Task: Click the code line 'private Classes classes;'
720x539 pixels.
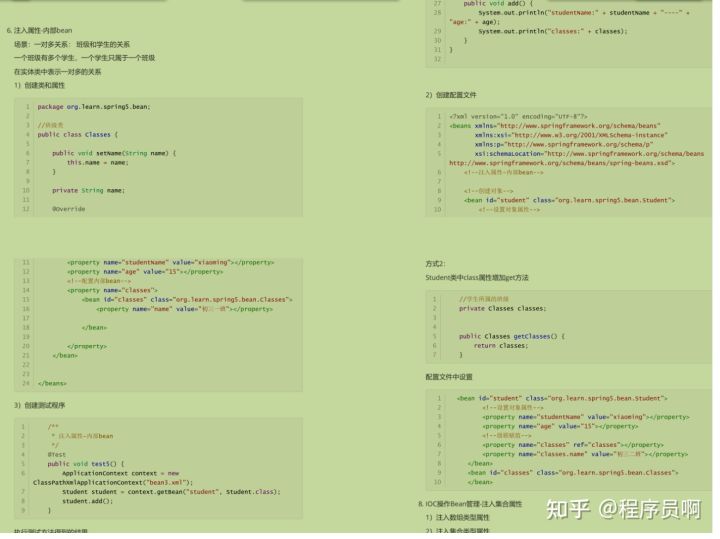Action: 503,309
